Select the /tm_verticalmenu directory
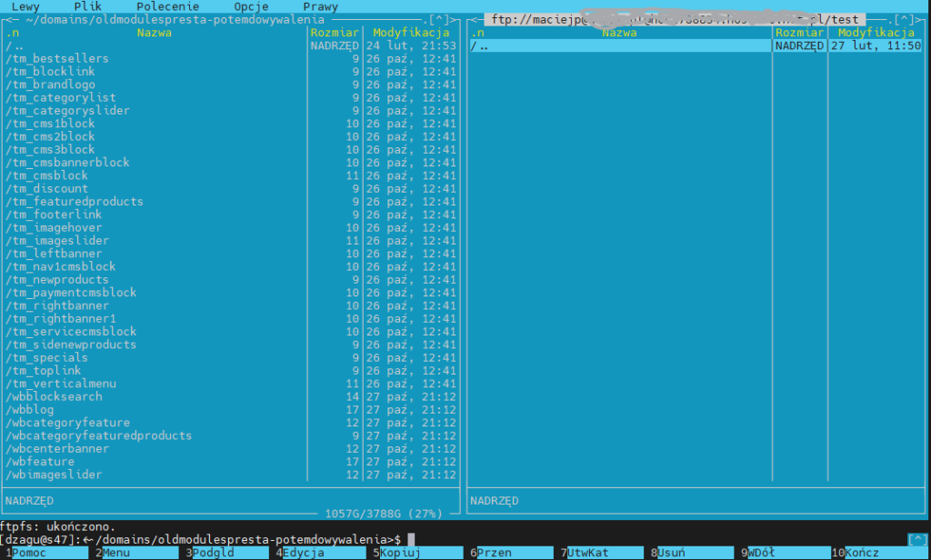931x560 pixels. [x=231, y=384]
